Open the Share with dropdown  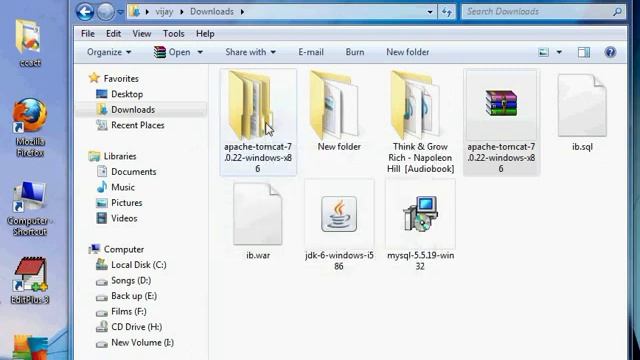pyautogui.click(x=251, y=52)
